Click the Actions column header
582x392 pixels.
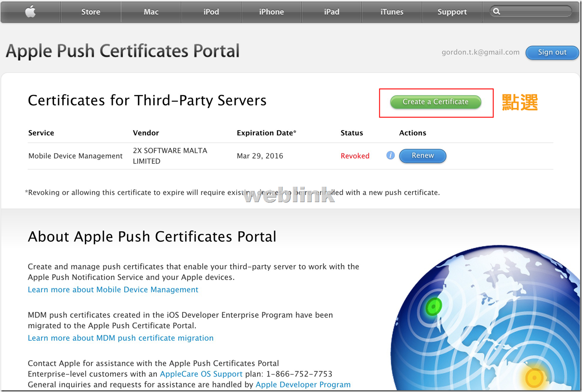[x=412, y=133]
